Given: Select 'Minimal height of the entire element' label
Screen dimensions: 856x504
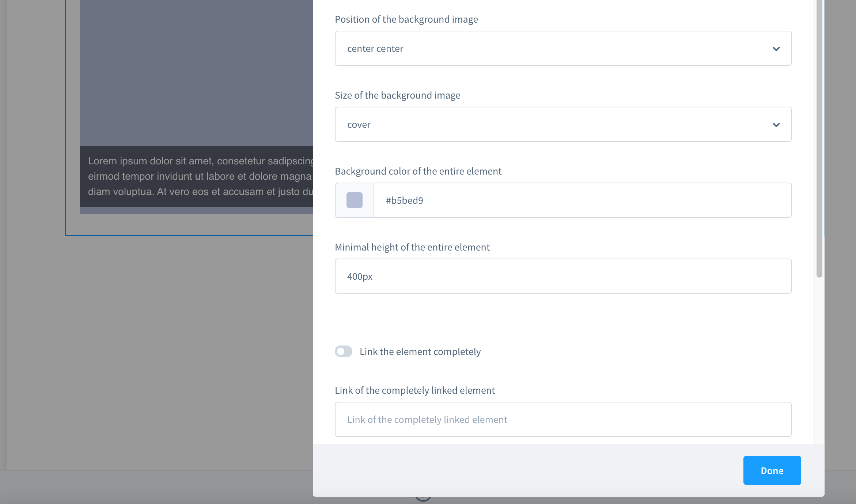Looking at the screenshot, I should (x=412, y=247).
